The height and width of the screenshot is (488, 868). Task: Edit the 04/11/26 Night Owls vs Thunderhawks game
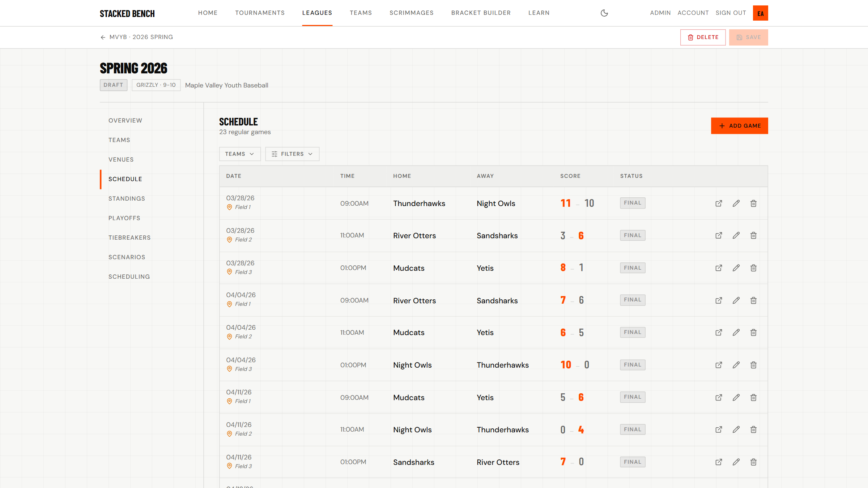736,429
